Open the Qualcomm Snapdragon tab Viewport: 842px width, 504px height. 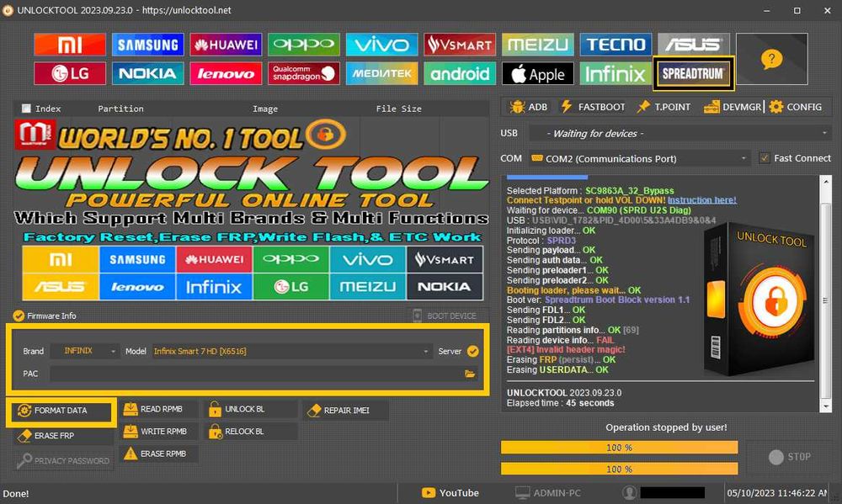303,73
